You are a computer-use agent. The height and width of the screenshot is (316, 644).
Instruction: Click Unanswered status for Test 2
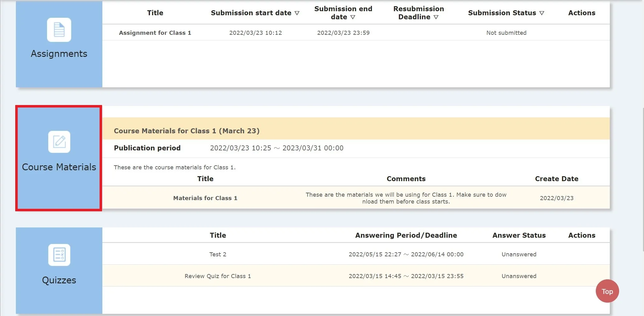coord(519,254)
